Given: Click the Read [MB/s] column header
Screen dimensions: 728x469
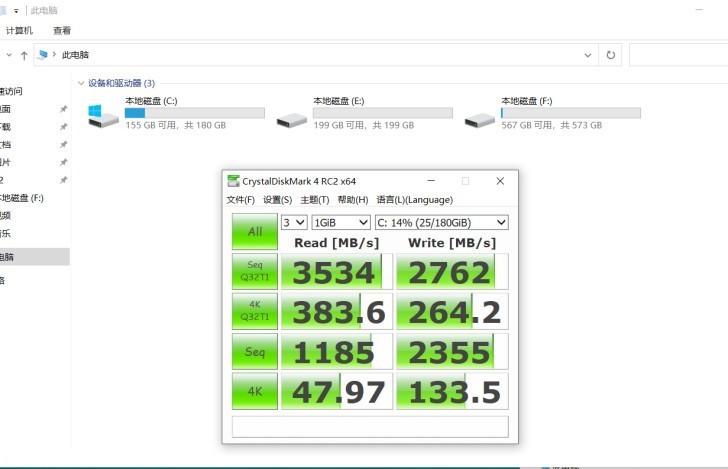Looking at the screenshot, I should [337, 243].
